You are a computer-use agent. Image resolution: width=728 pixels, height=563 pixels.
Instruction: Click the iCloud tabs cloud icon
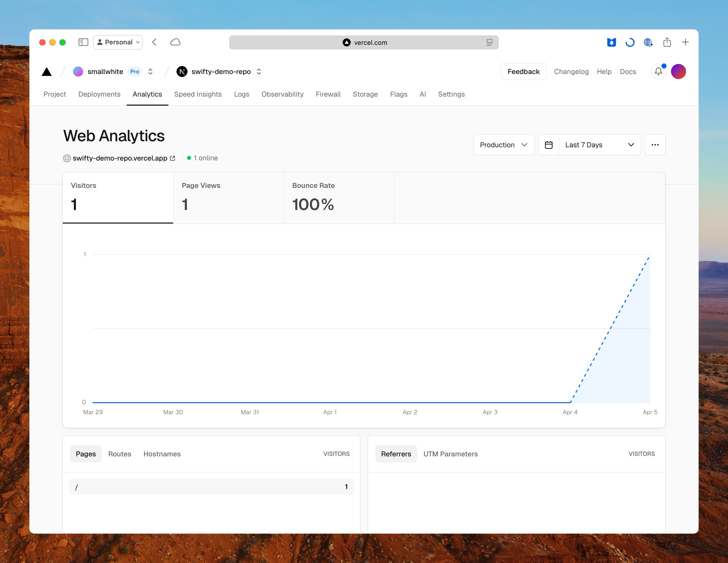[175, 42]
